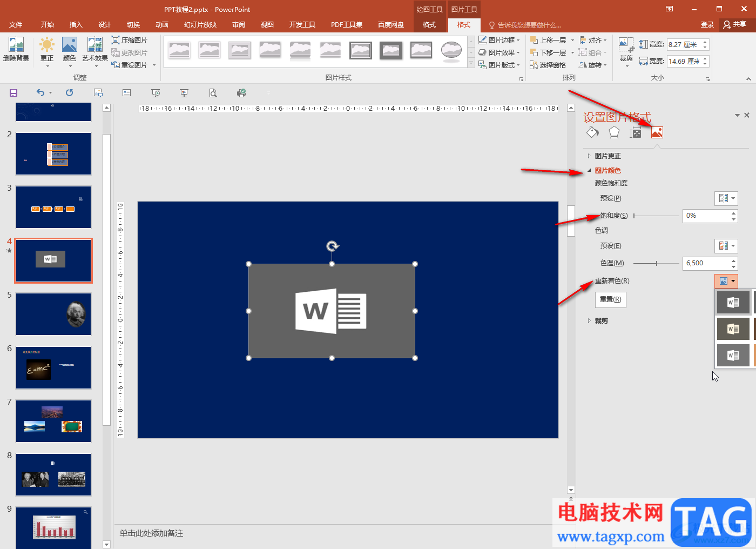Click Selection Pane (选择窗格)
The height and width of the screenshot is (549, 756).
coord(548,65)
